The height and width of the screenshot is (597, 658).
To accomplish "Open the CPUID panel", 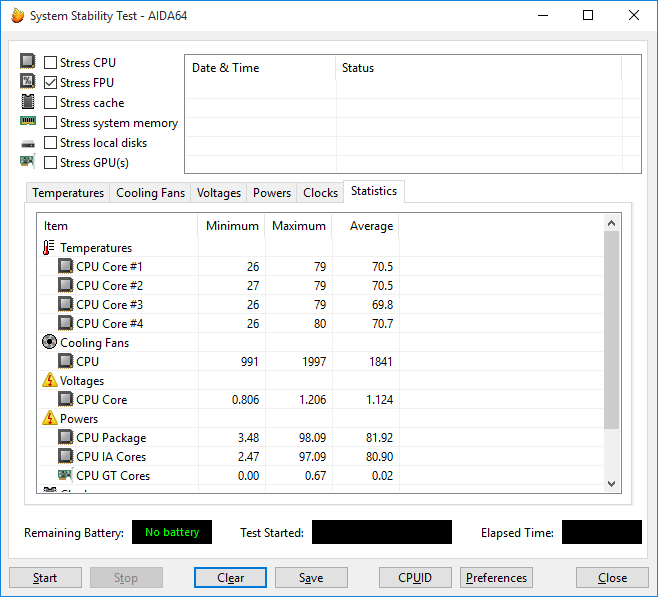I will 415,578.
